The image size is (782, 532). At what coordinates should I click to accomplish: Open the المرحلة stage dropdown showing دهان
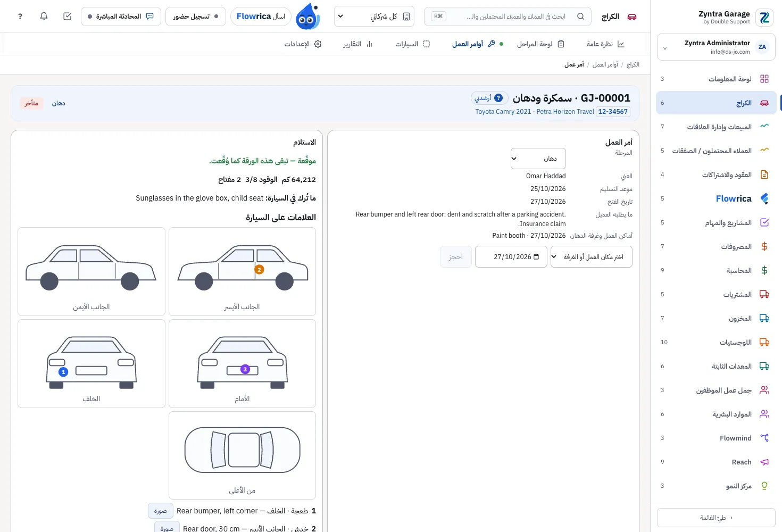tap(538, 159)
